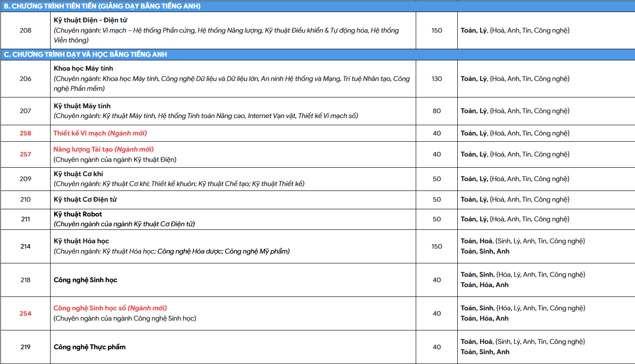Click the red Năng lượng Tái tạo entry

pyautogui.click(x=103, y=149)
